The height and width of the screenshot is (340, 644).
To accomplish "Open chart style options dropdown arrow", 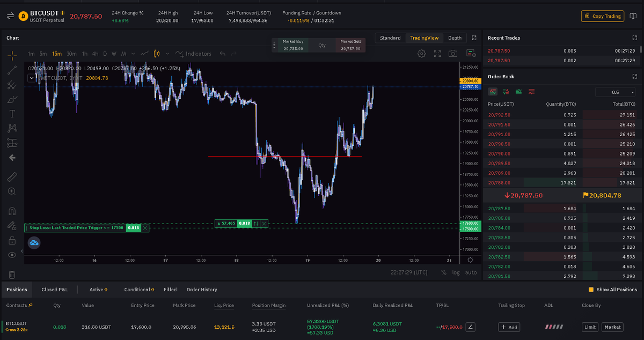I will click(x=167, y=54).
